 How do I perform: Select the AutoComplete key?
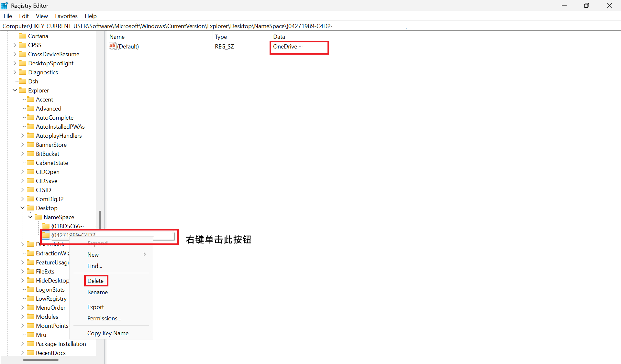pyautogui.click(x=55, y=117)
